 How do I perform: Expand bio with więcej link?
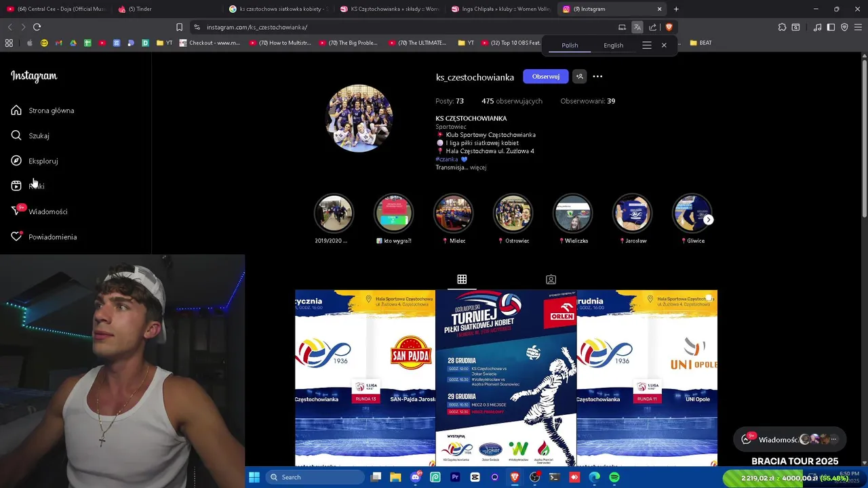(478, 167)
